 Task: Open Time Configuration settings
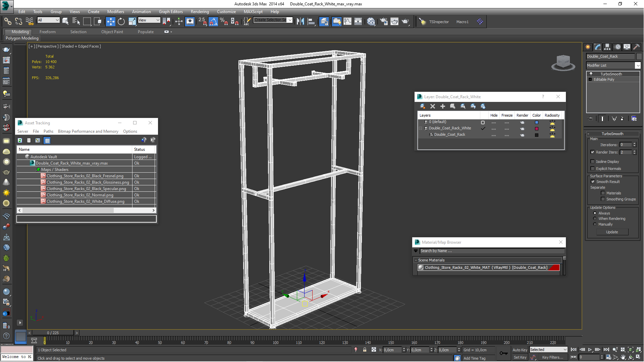click(x=608, y=357)
